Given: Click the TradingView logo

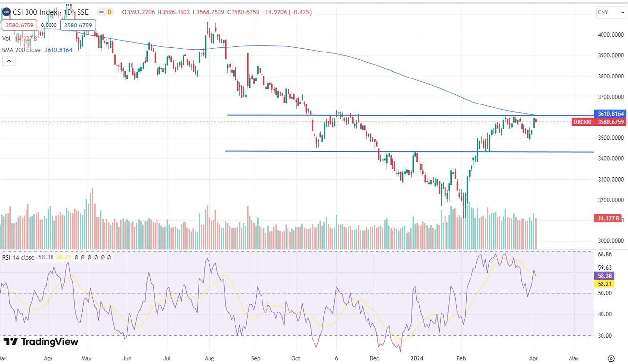Looking at the screenshot, I should pyautogui.click(x=41, y=342).
